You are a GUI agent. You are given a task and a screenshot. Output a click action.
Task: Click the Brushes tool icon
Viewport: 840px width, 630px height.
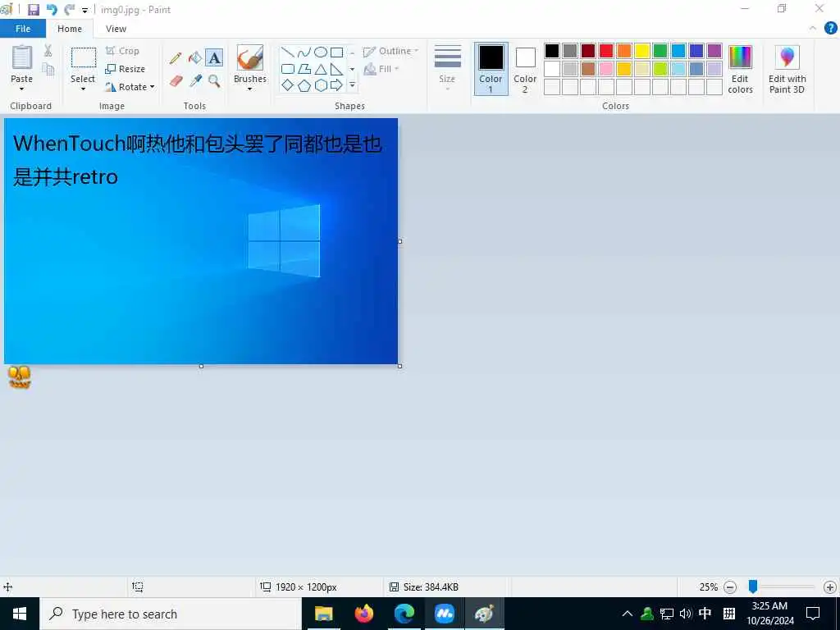[x=250, y=58]
